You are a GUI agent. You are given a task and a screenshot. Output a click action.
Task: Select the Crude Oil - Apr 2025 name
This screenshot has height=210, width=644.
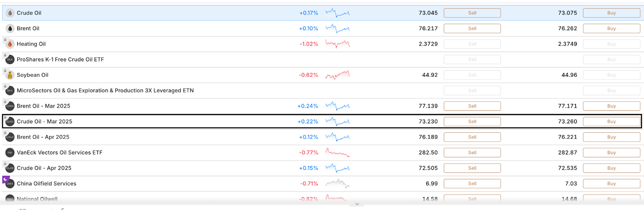pyautogui.click(x=44, y=168)
